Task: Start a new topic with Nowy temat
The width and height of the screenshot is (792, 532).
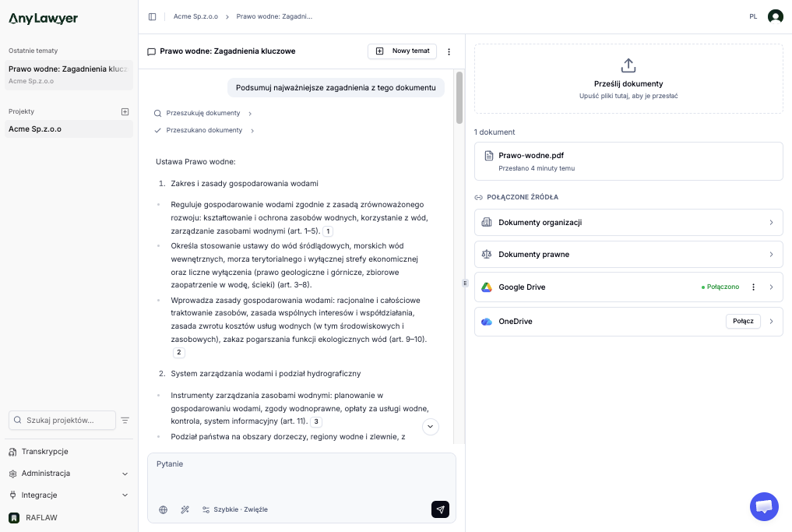Action: point(402,51)
